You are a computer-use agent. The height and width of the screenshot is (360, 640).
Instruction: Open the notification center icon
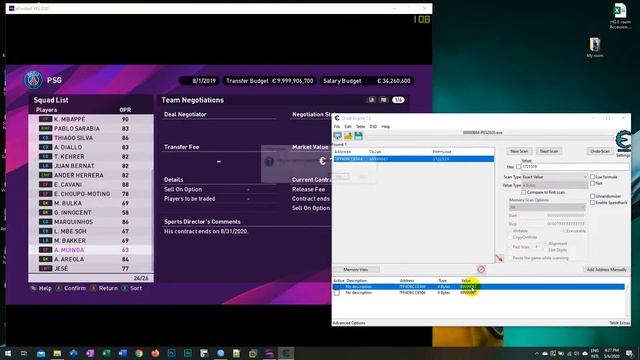pos(630,353)
